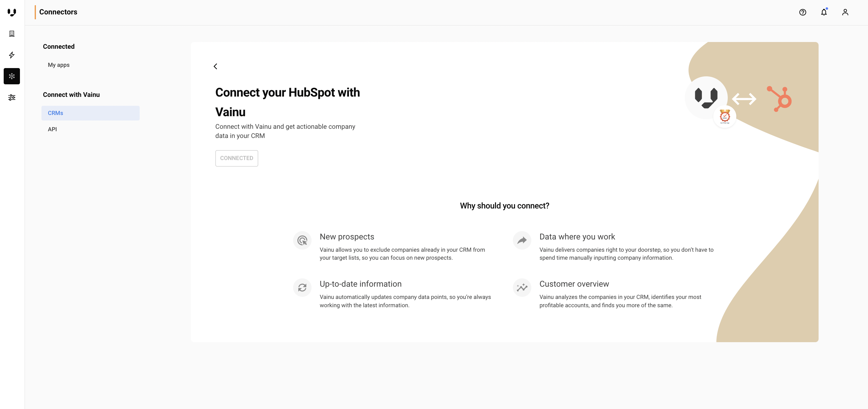Viewport: 868px width, 409px height.
Task: Click the Customer overview chart icon
Action: tap(521, 288)
